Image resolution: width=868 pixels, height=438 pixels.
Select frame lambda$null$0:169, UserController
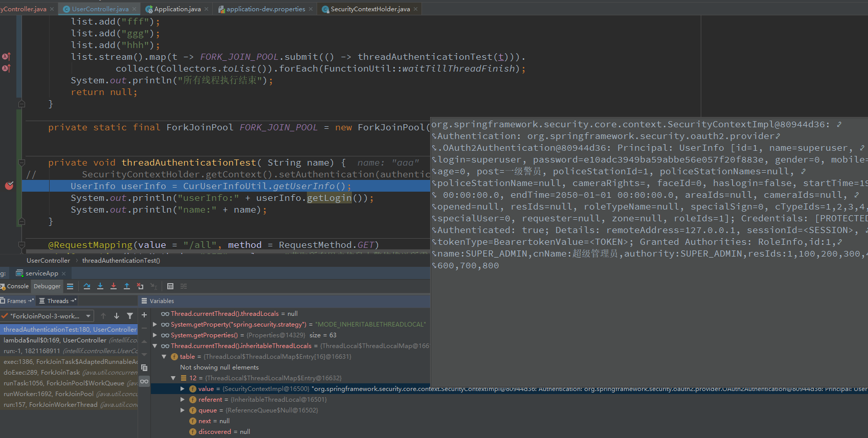click(x=69, y=340)
